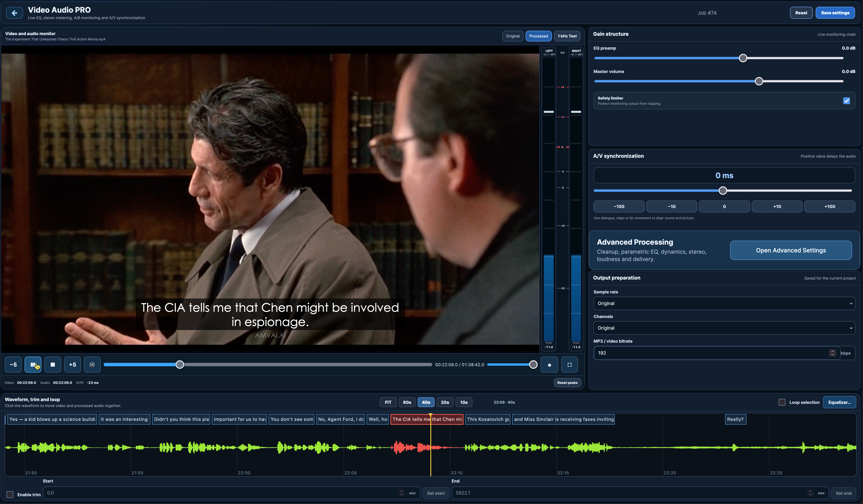863x504 pixels.
Task: Reset peaks on the VU meters
Action: click(567, 383)
